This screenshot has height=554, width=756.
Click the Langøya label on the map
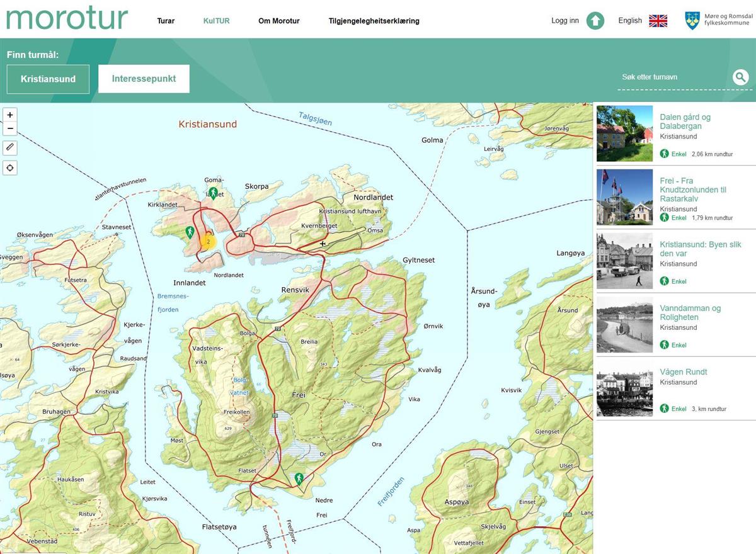pos(571,253)
